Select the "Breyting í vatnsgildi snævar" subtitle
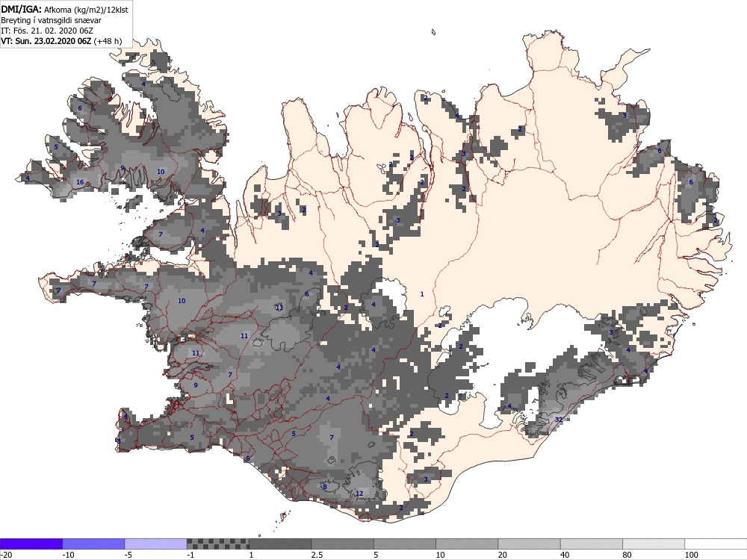Image resolution: width=747 pixels, height=560 pixels. pyautogui.click(x=51, y=20)
